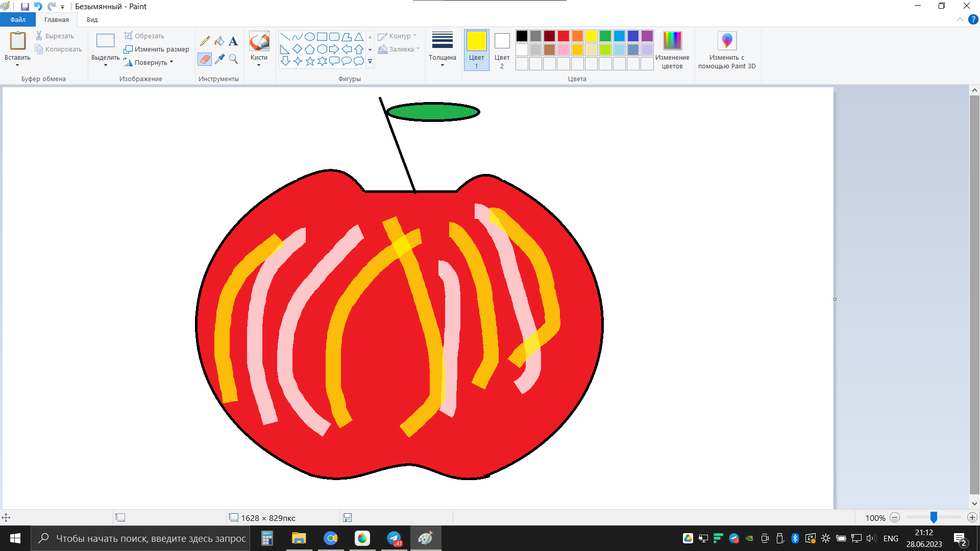980x551 pixels.
Task: Click Обрезать crop button
Action: tap(144, 36)
